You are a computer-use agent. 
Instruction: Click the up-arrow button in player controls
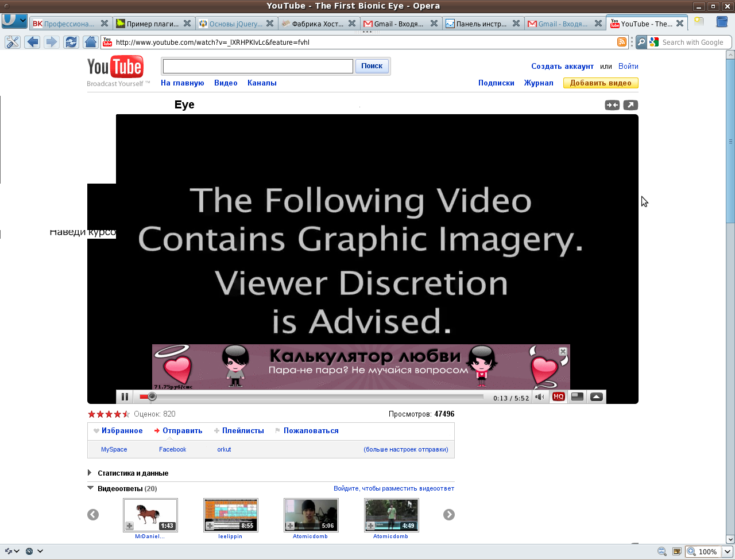pyautogui.click(x=597, y=397)
